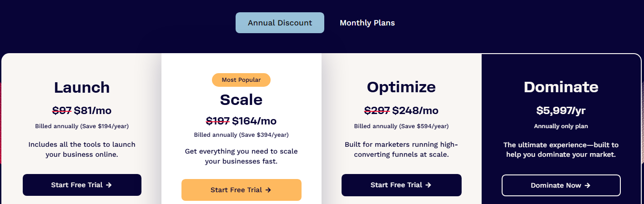This screenshot has width=644, height=204.
Task: Click the $164/mo price on the Scale plan
Action: pos(254,121)
